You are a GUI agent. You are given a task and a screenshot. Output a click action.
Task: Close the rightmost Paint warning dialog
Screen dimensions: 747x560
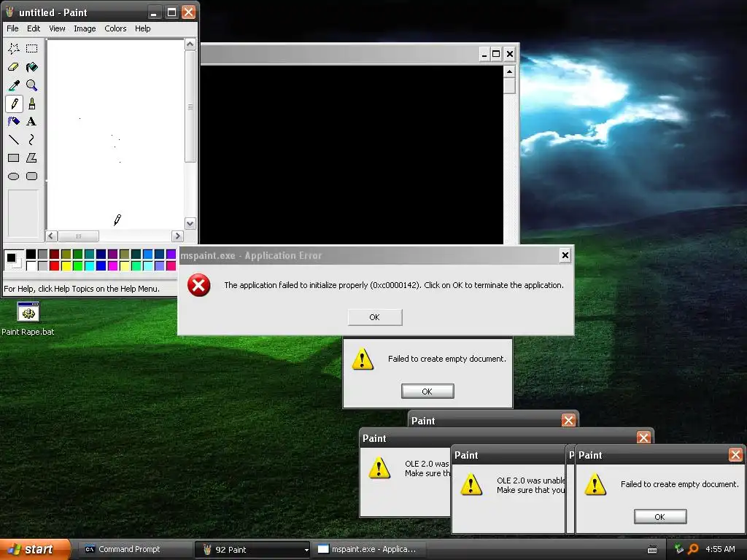tap(735, 455)
